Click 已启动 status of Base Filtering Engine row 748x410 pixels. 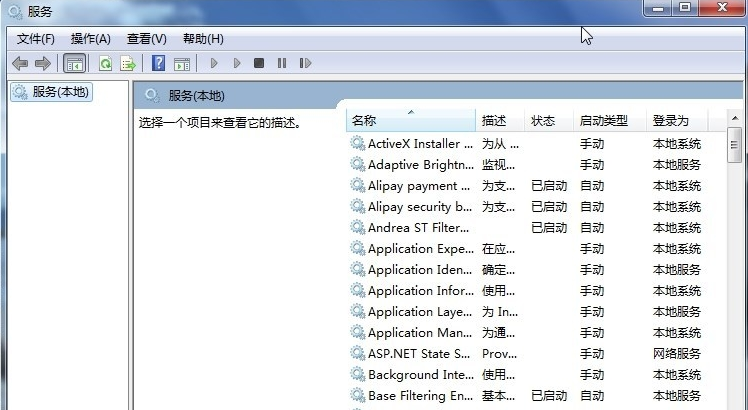coord(549,395)
